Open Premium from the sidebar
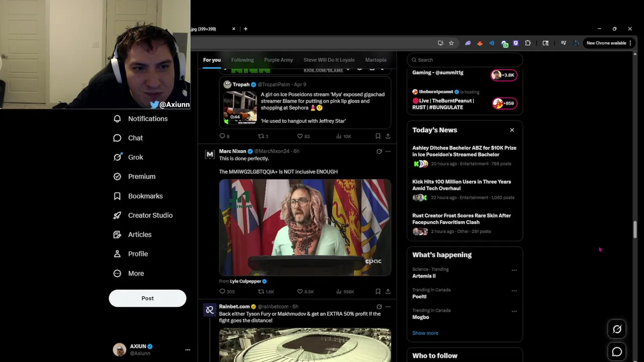Image resolution: width=644 pixels, height=362 pixels. pos(134,176)
